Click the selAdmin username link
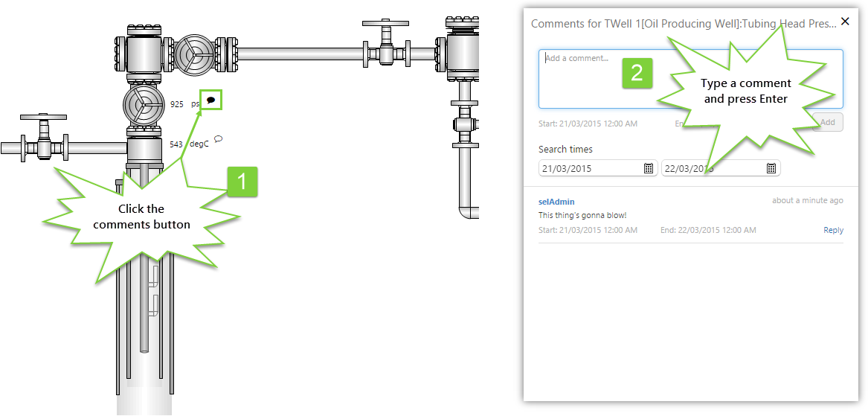 click(x=556, y=202)
